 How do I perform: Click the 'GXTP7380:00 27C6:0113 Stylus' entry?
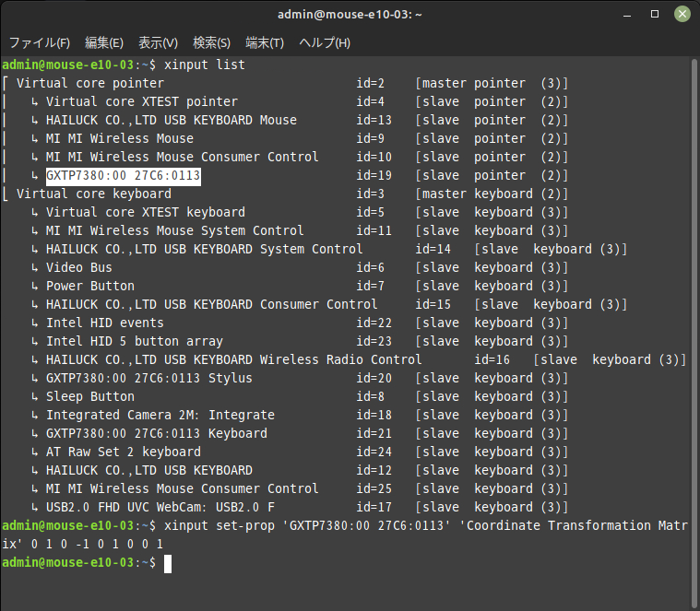[x=149, y=378]
